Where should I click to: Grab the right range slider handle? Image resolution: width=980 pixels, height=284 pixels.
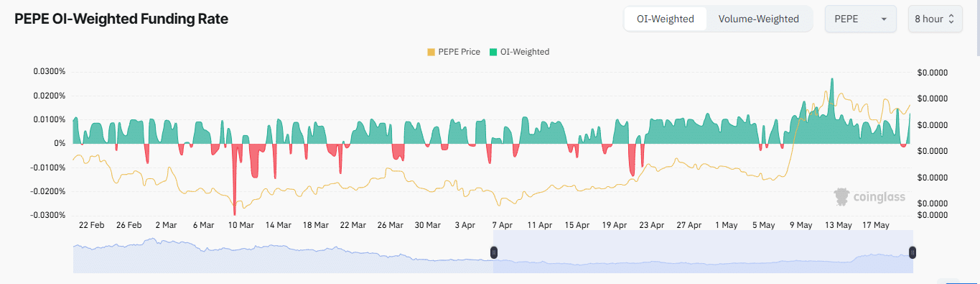click(913, 252)
